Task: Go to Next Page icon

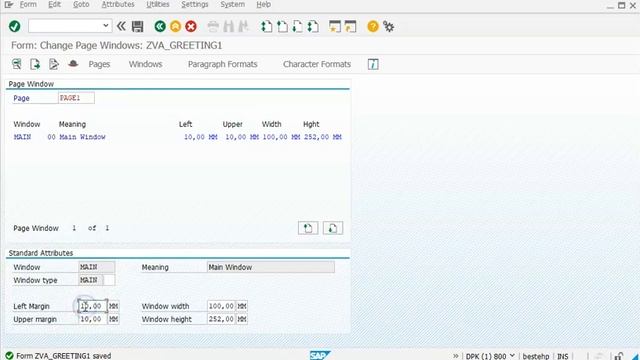Action: click(x=298, y=27)
